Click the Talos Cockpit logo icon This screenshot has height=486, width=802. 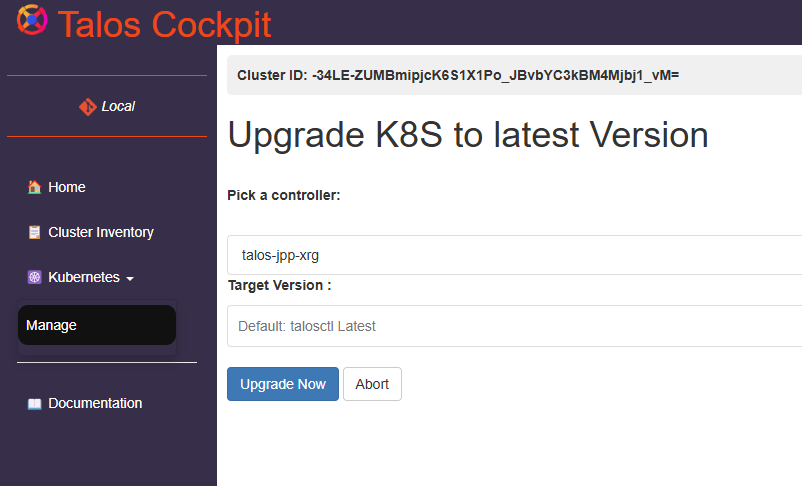click(x=32, y=20)
